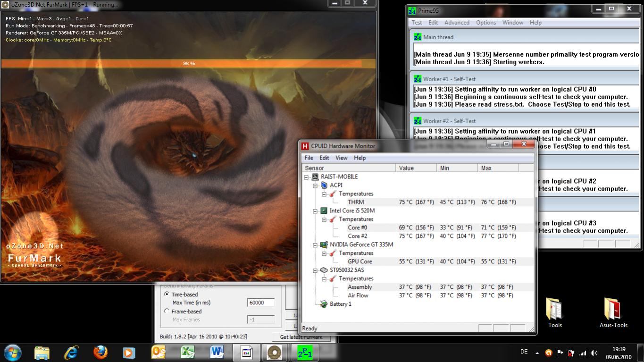Switch to FurMark donut taskbar button
Viewport: 644px width, 362px height.
point(275,353)
